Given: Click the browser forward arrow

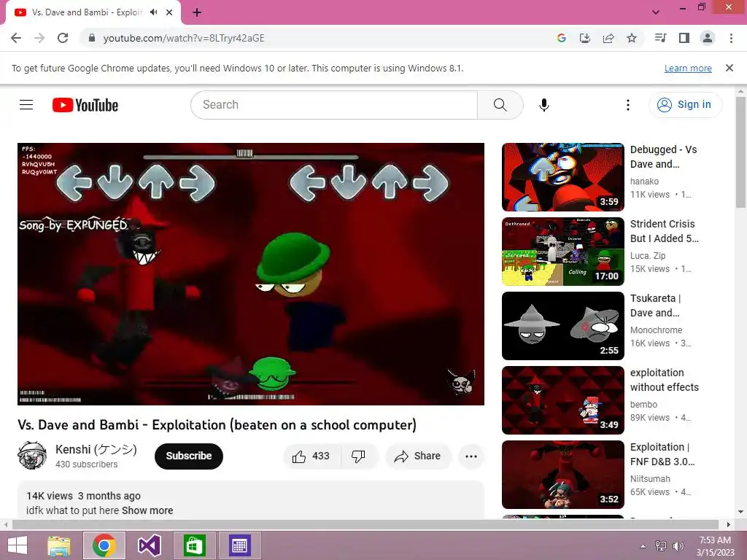Looking at the screenshot, I should pos(39,38).
